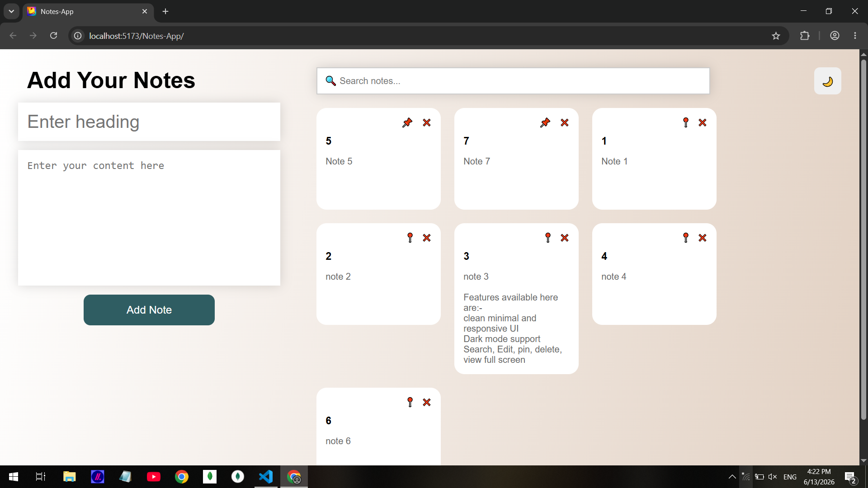This screenshot has height=488, width=868.
Task: Click the page vertical scrollbar
Action: click(863, 239)
